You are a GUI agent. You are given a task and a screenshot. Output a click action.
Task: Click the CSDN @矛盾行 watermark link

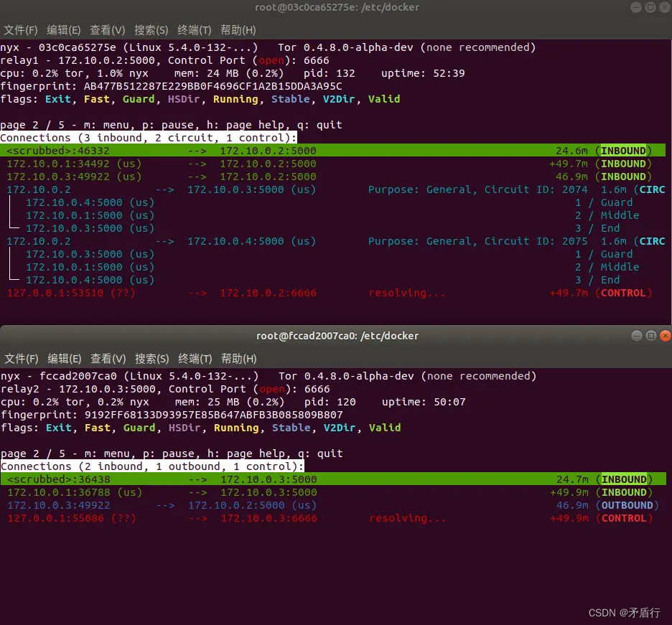[x=624, y=613]
